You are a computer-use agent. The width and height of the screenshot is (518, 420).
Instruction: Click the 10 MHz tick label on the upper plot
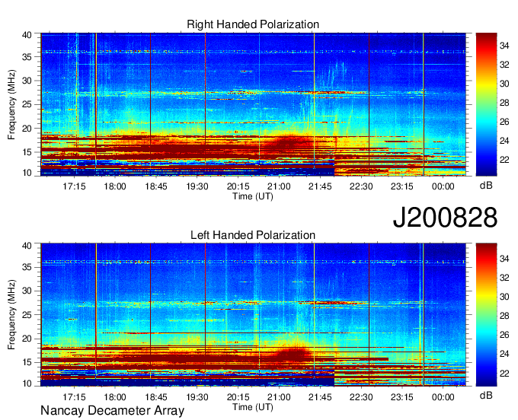(x=27, y=173)
